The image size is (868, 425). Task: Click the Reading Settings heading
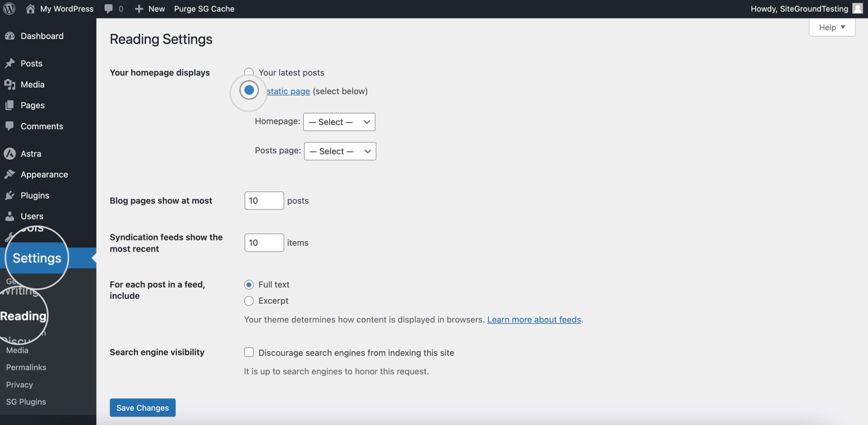click(x=161, y=39)
